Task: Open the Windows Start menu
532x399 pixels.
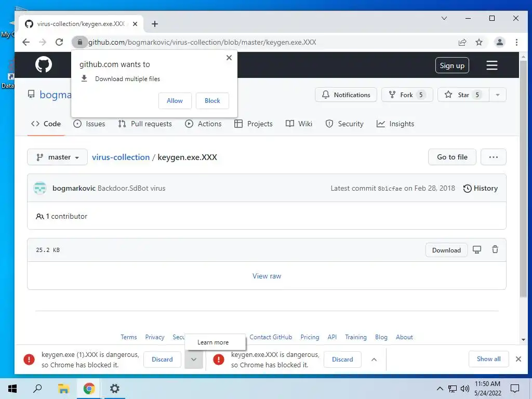Action: [x=12, y=389]
